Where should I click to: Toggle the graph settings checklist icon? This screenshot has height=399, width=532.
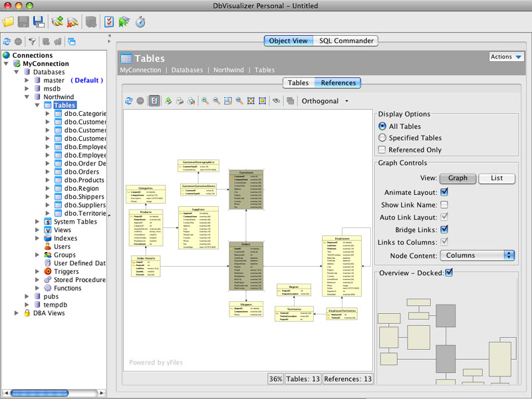tap(154, 101)
